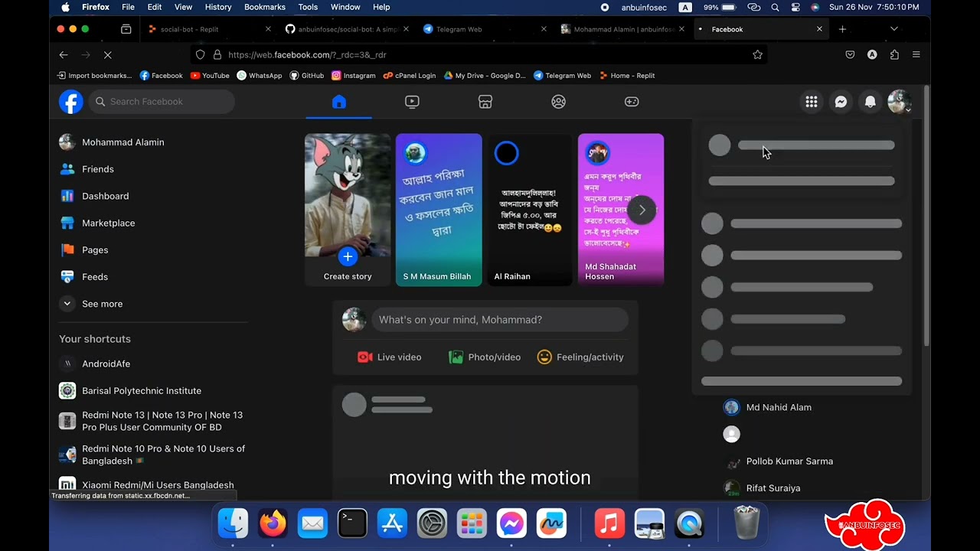Go back to the previous page in Firefox
The image size is (980, 551).
[64, 55]
